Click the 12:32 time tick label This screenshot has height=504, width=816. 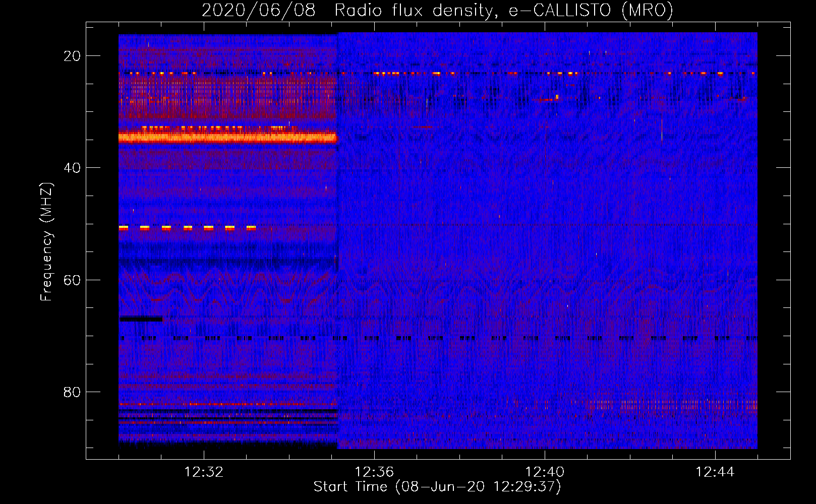pyautogui.click(x=204, y=472)
